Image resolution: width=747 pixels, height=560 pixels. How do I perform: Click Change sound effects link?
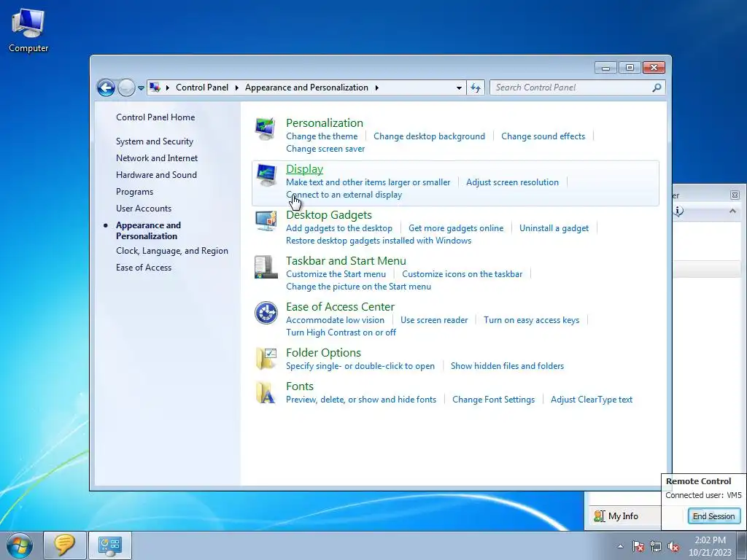[x=543, y=136]
